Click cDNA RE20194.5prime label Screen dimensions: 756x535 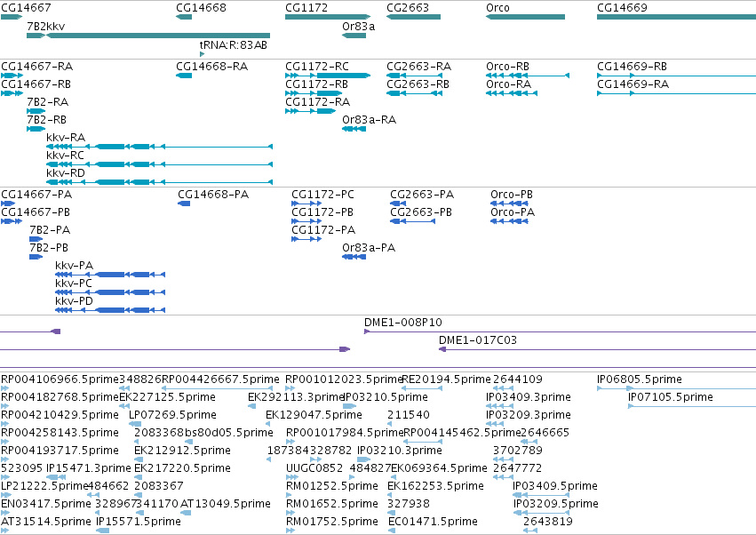pyautogui.click(x=446, y=379)
